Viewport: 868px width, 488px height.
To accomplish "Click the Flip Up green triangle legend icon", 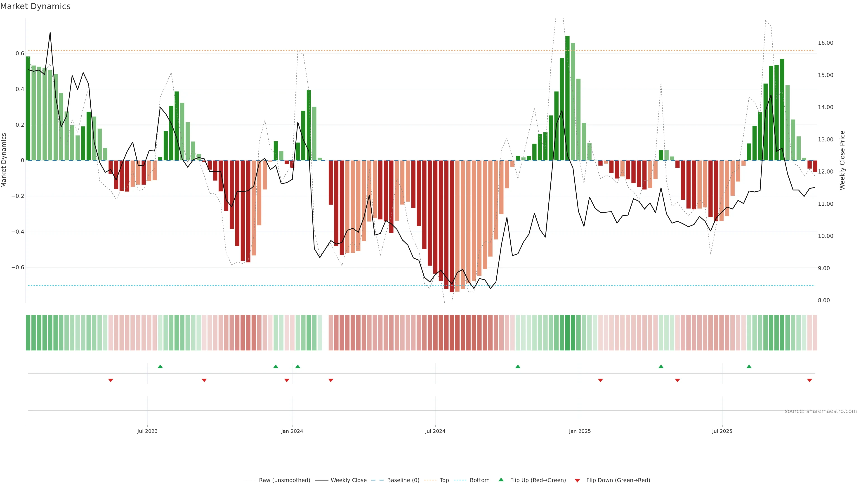I will coord(501,480).
